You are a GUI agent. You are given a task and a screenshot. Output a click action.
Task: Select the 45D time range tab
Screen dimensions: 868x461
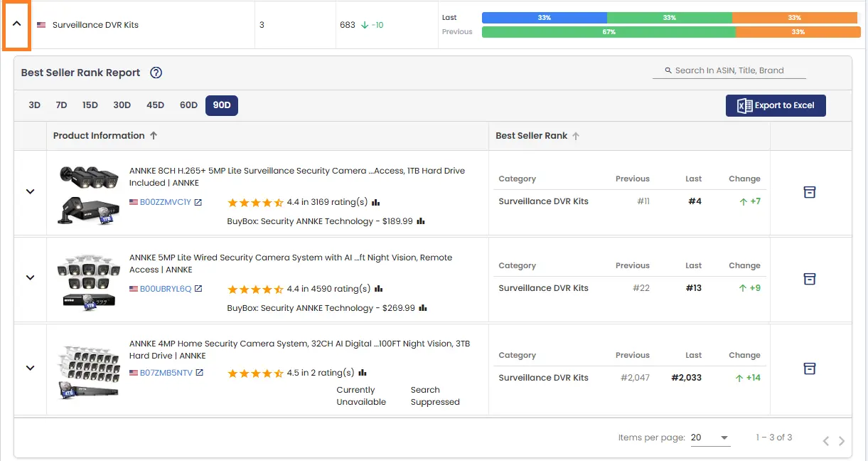(x=155, y=105)
